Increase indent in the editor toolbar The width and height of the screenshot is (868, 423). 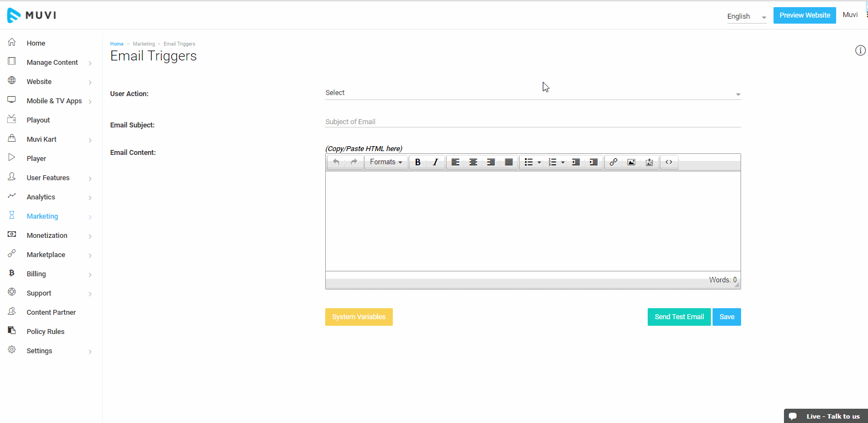coord(594,162)
